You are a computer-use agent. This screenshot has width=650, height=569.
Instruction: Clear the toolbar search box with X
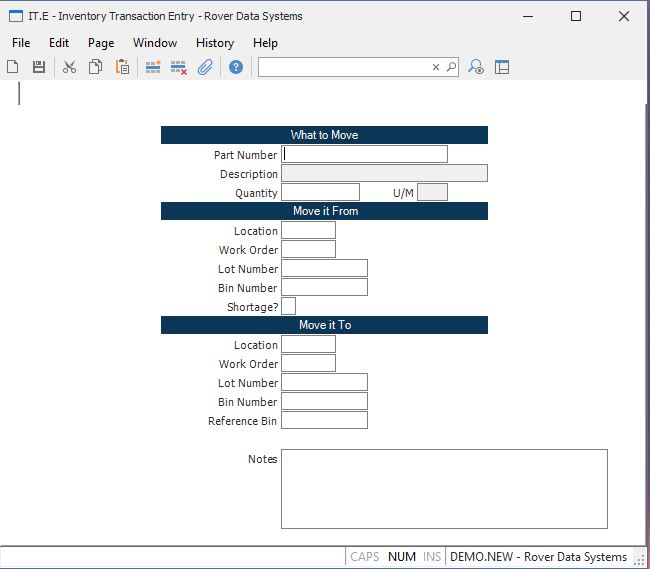click(436, 67)
